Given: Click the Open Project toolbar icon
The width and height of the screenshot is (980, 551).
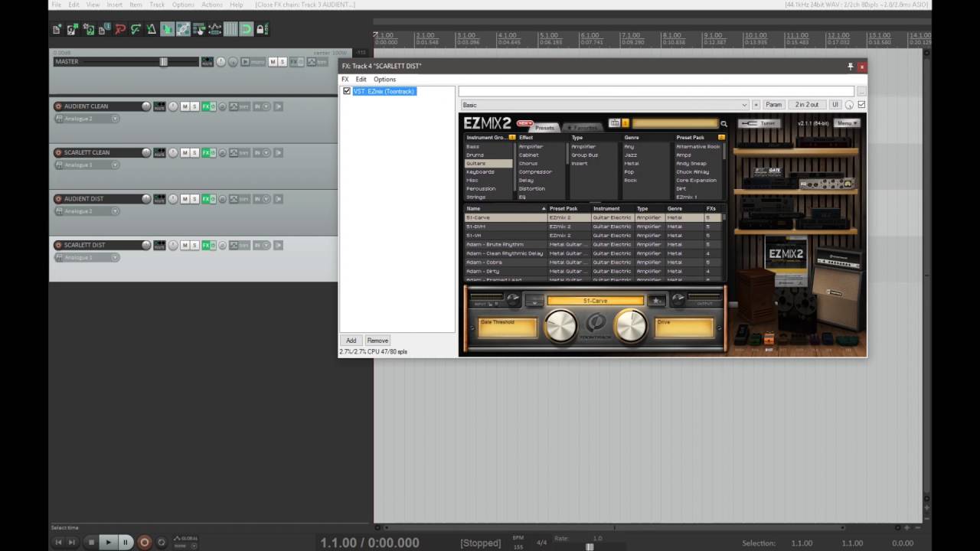Looking at the screenshot, I should tap(72, 29).
